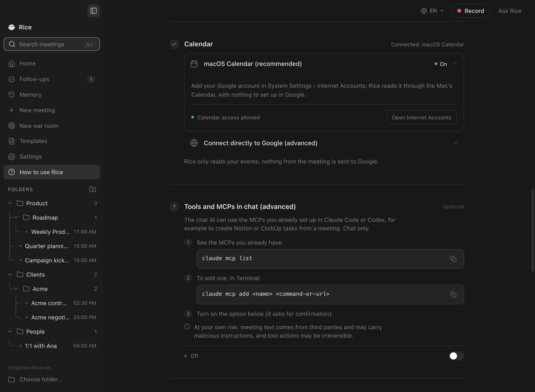Click the Product folder icon

(x=20, y=203)
